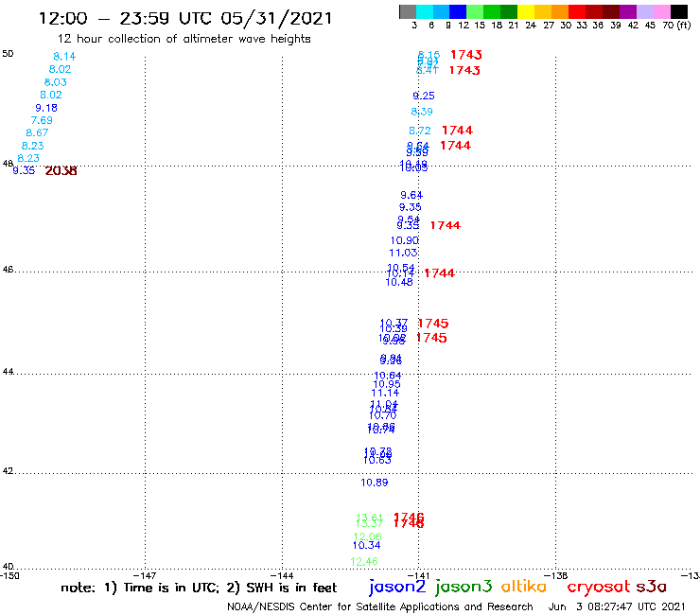The width and height of the screenshot is (700, 615).
Task: Select the pure blue legend swatch
Action: click(x=458, y=11)
